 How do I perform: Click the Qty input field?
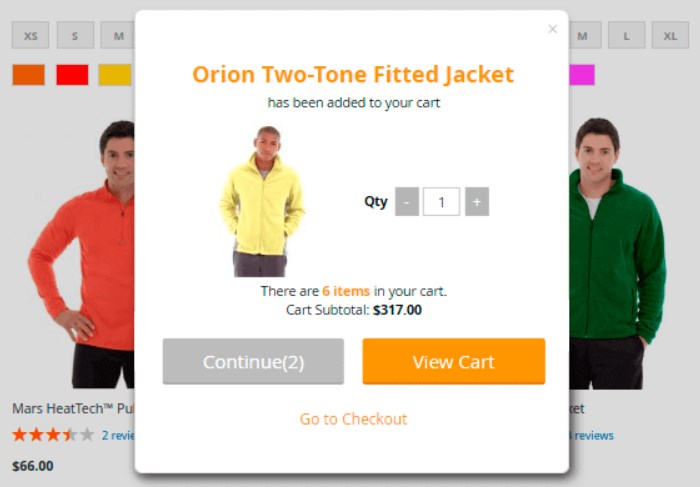click(442, 202)
